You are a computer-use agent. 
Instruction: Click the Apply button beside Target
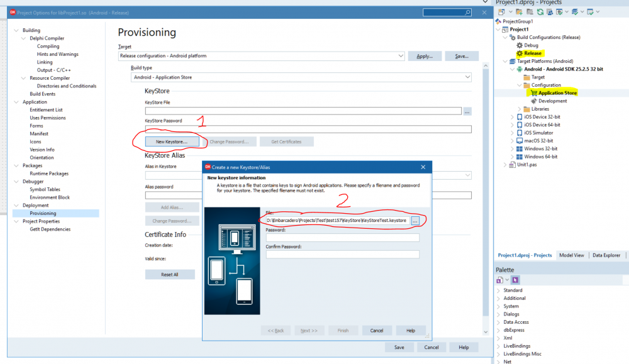[425, 56]
